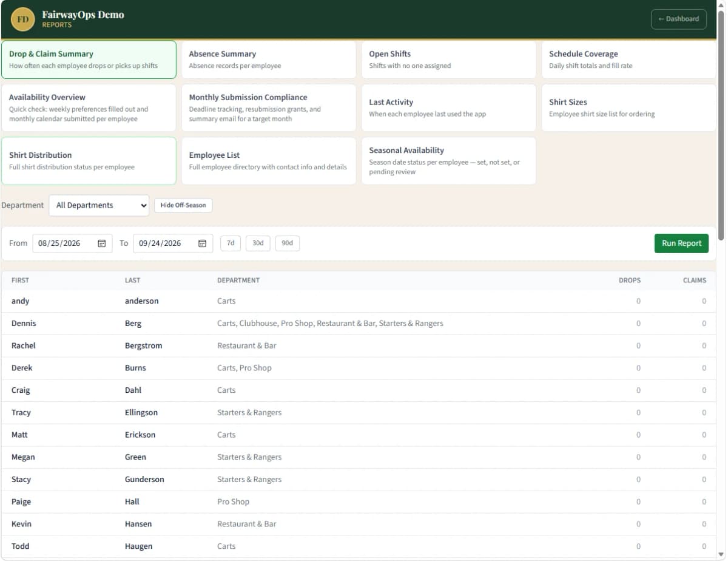Set range using the 30d shortcut
The image size is (728, 561).
[x=258, y=243]
